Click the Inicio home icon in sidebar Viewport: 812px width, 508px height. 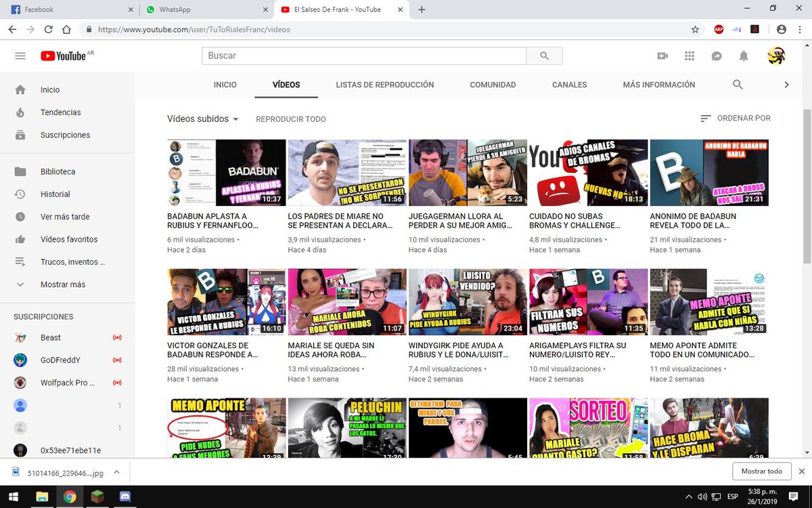(x=20, y=89)
